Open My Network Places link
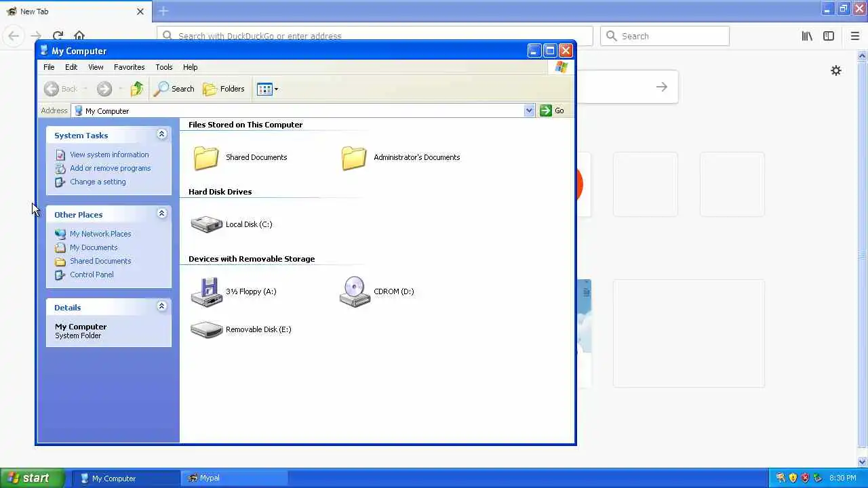This screenshot has width=868, height=488. (100, 234)
